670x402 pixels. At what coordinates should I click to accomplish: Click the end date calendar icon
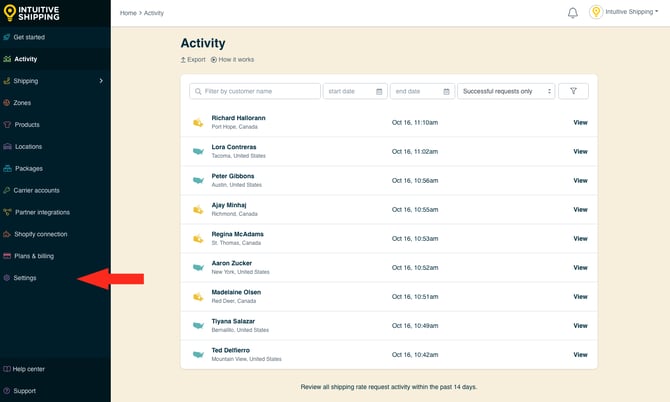[x=446, y=91]
